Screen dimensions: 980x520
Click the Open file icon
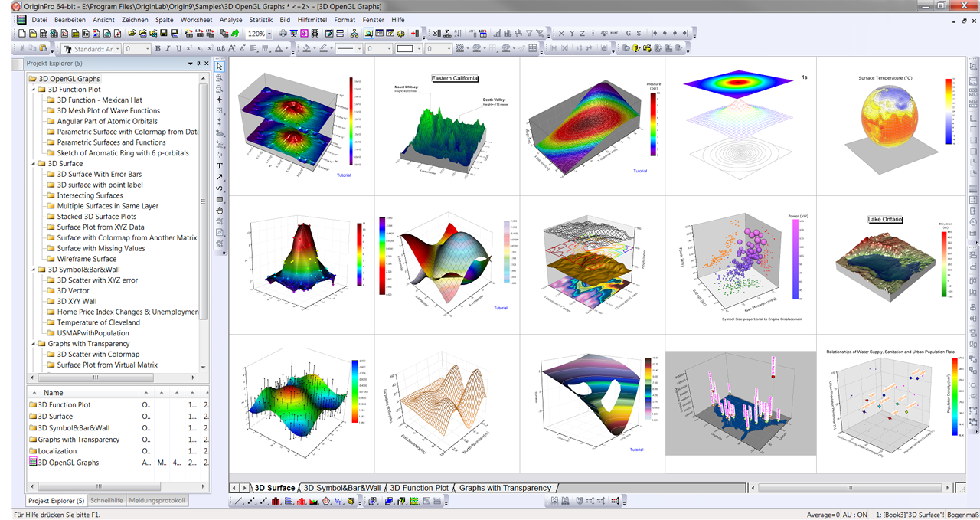[x=132, y=34]
